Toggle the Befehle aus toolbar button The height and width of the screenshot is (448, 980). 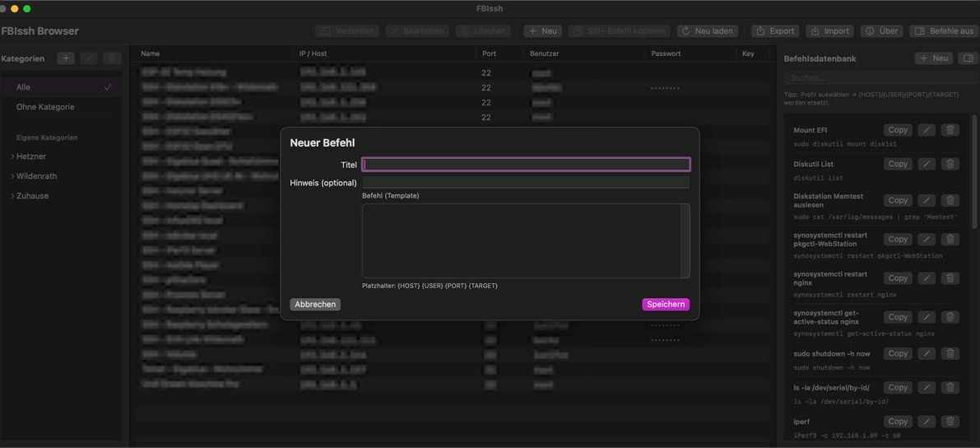click(x=943, y=31)
